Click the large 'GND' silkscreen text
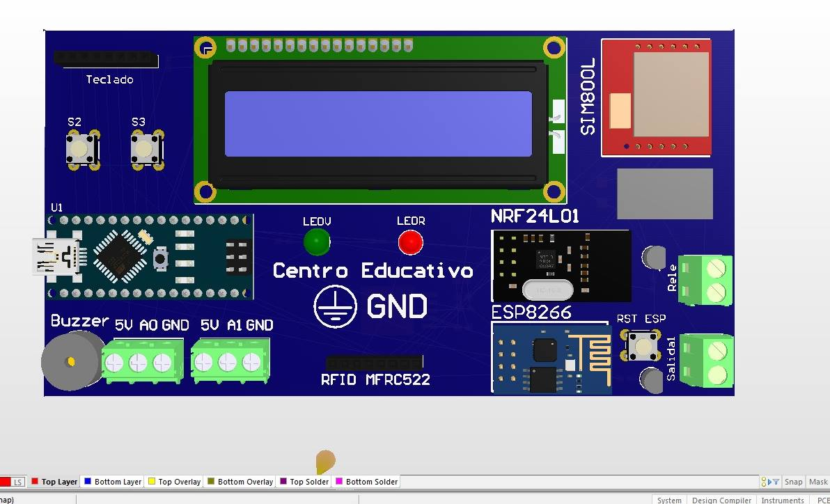 [x=397, y=306]
